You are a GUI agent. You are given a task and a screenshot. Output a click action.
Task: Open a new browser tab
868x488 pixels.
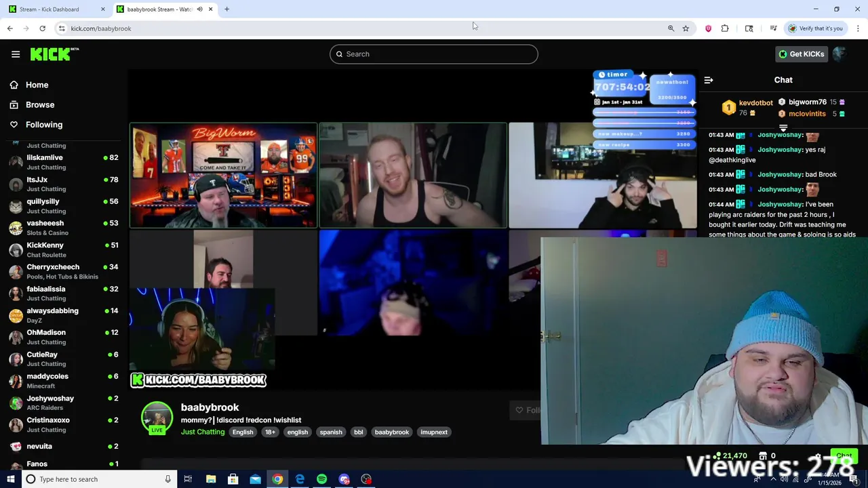[227, 9]
